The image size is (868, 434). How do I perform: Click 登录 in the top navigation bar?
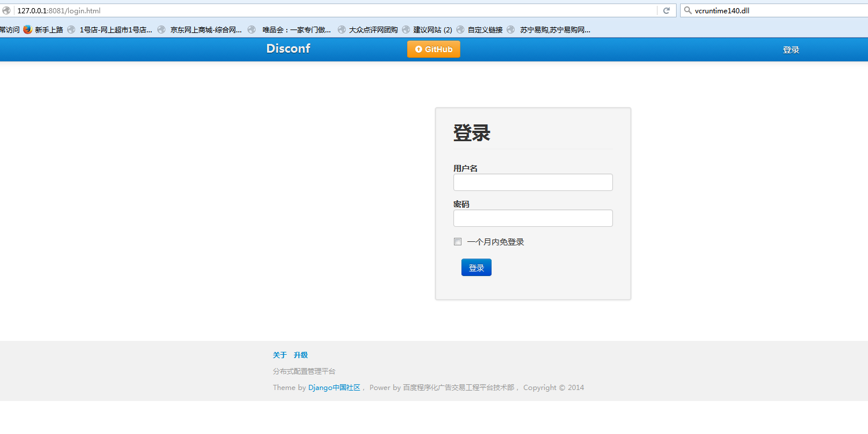click(x=791, y=50)
